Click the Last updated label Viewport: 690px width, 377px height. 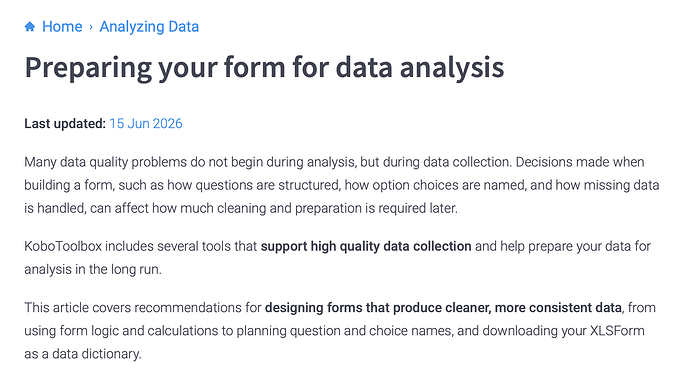tap(65, 124)
